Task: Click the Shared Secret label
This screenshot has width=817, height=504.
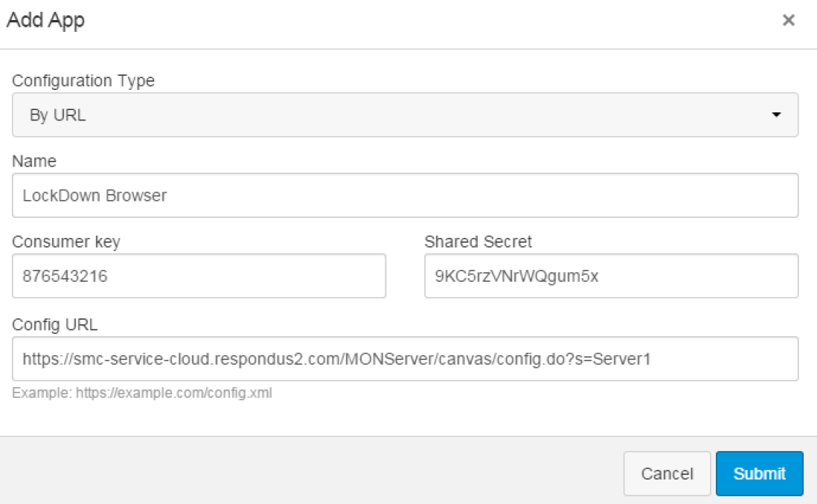Action: point(478,242)
